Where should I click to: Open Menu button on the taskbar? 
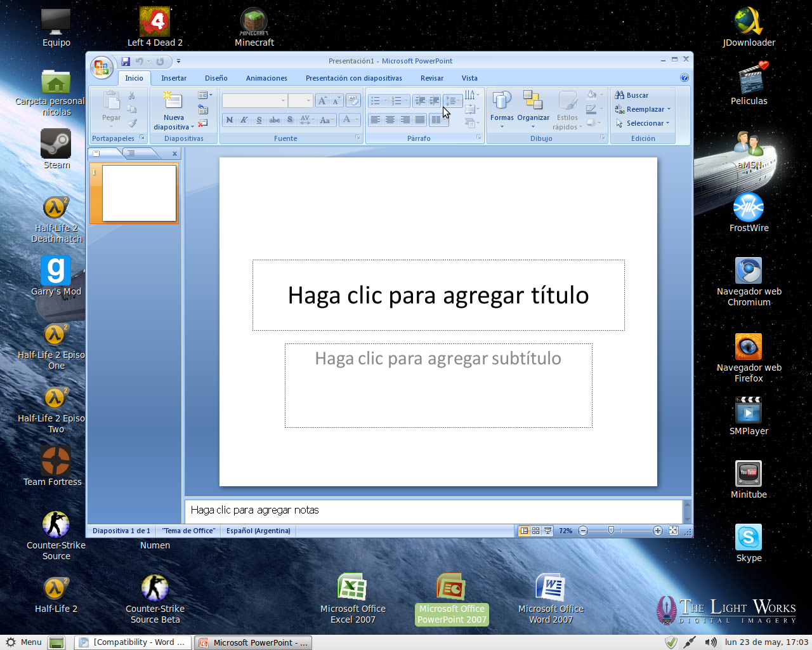[23, 642]
